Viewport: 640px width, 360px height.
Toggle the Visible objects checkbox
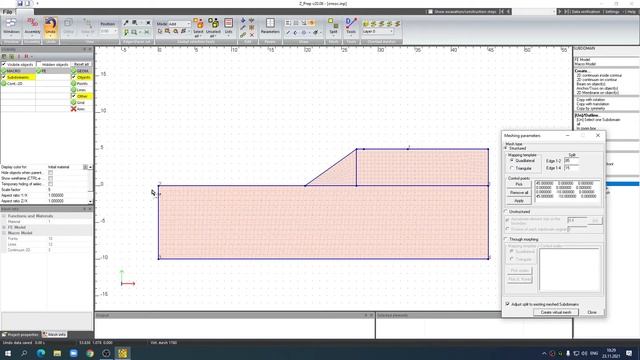(x=4, y=64)
